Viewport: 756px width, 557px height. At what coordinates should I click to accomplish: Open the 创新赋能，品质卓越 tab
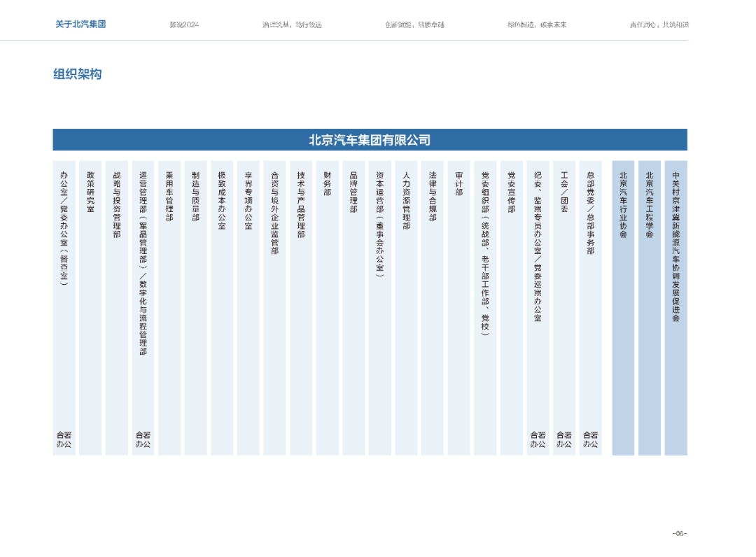click(414, 24)
